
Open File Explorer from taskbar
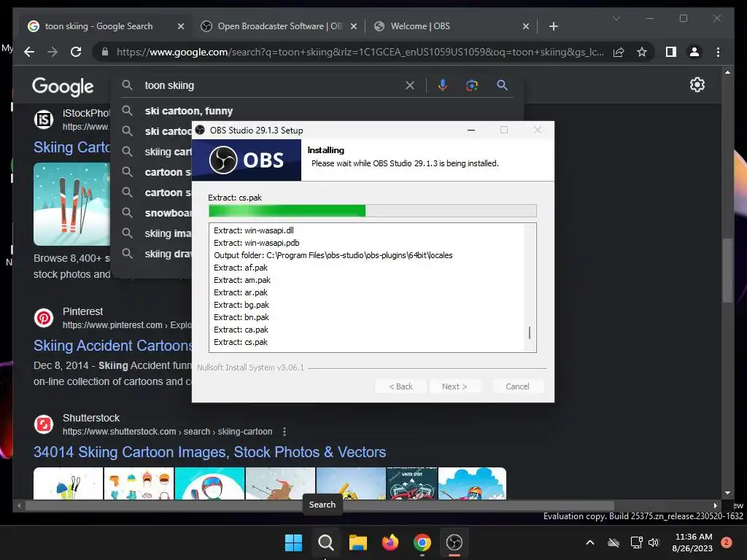click(357, 542)
